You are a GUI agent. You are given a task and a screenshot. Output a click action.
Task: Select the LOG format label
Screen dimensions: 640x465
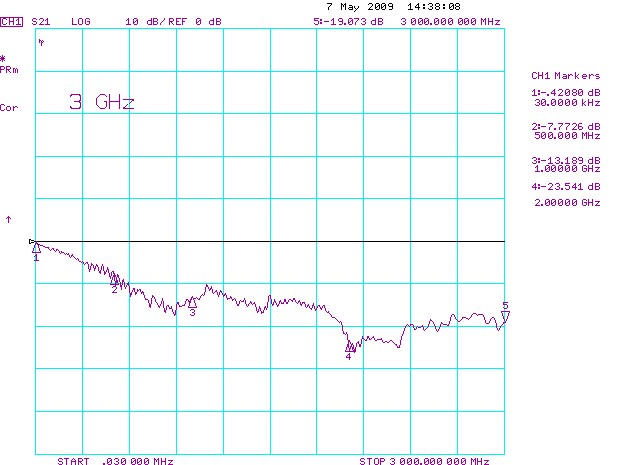pyautogui.click(x=80, y=20)
